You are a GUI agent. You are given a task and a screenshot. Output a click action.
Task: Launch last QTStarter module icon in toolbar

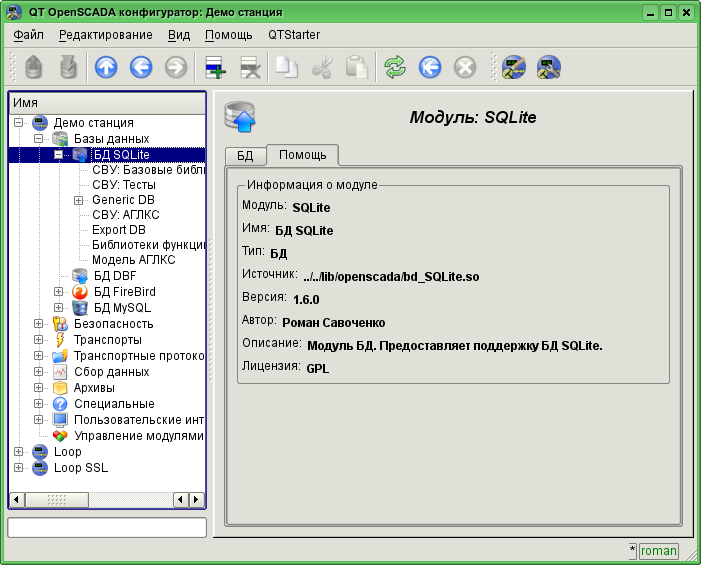pyautogui.click(x=549, y=67)
